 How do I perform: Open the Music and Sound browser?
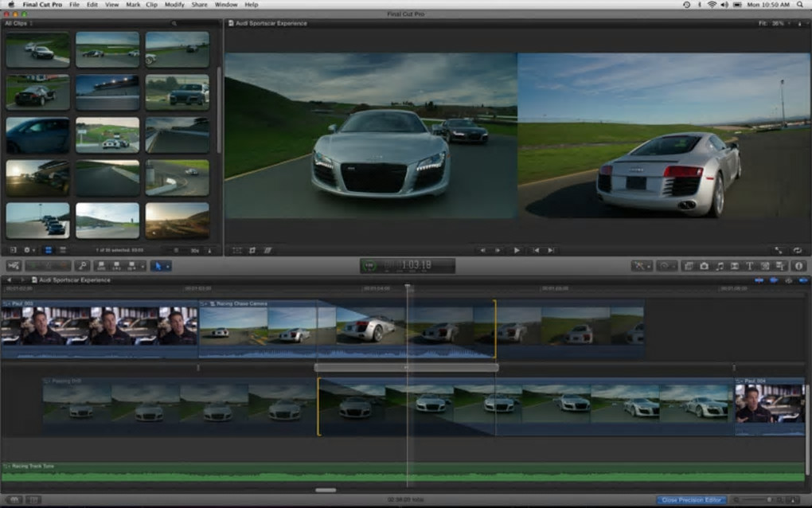click(719, 266)
